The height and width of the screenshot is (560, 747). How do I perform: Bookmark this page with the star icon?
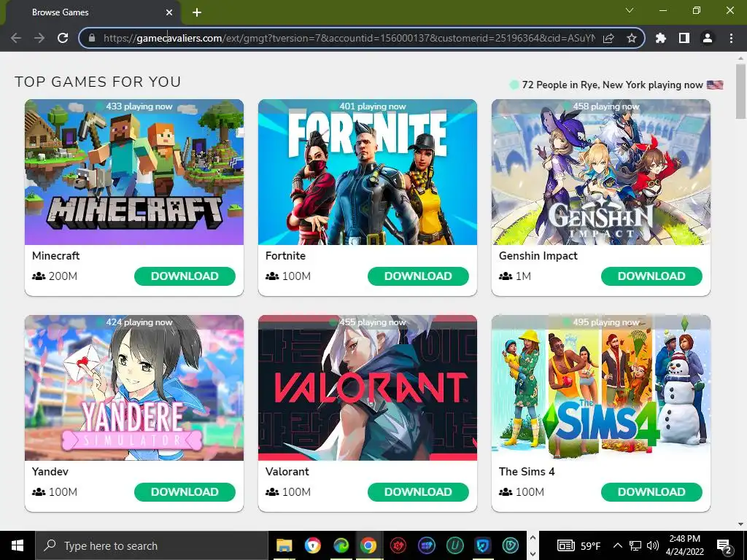tap(632, 38)
